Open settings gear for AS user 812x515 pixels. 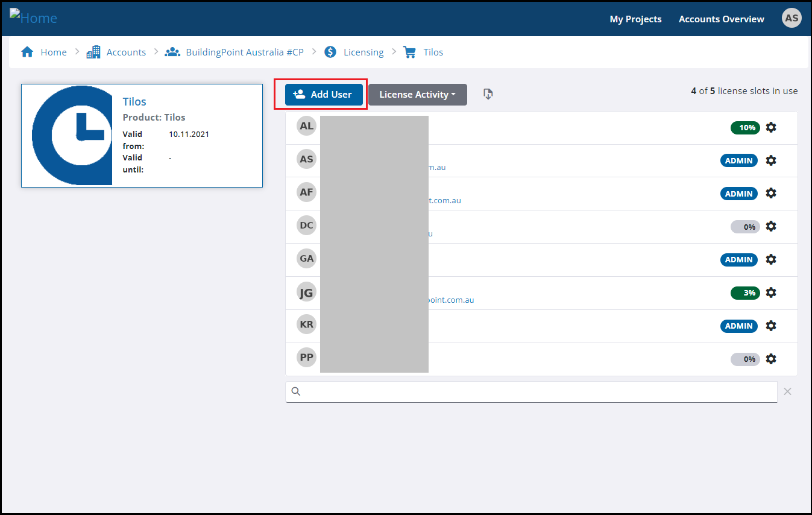point(770,160)
